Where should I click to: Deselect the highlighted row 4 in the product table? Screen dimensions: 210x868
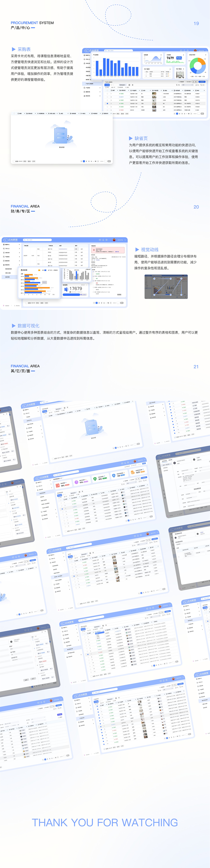click(x=107, y=103)
